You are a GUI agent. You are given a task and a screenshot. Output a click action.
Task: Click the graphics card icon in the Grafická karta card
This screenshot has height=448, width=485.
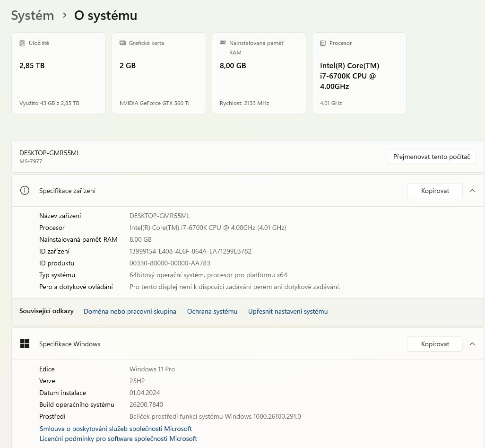click(122, 43)
